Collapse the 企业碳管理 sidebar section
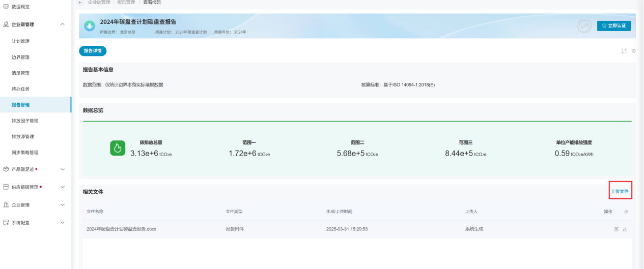 click(x=62, y=24)
